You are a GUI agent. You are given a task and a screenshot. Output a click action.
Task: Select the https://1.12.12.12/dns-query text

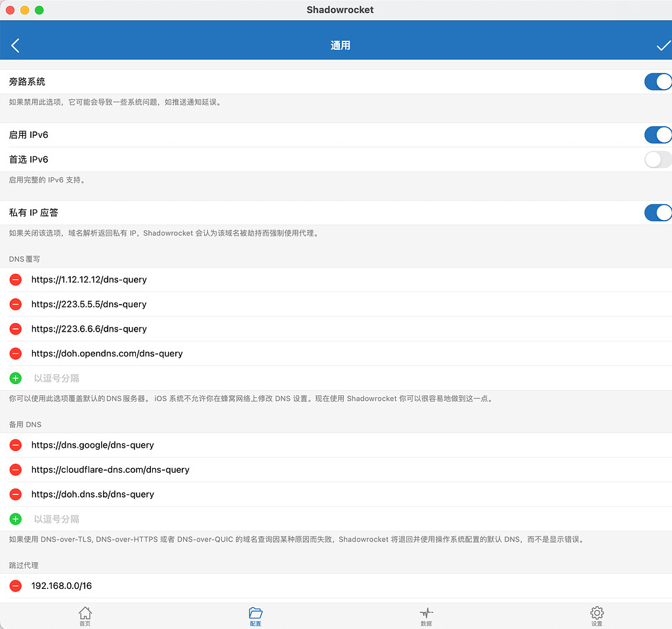[x=89, y=280]
